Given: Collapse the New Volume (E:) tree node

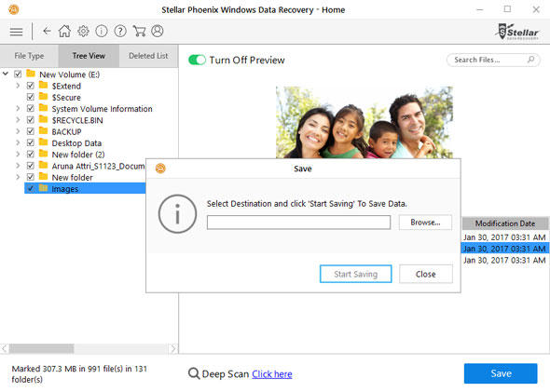Looking at the screenshot, I should point(6,74).
